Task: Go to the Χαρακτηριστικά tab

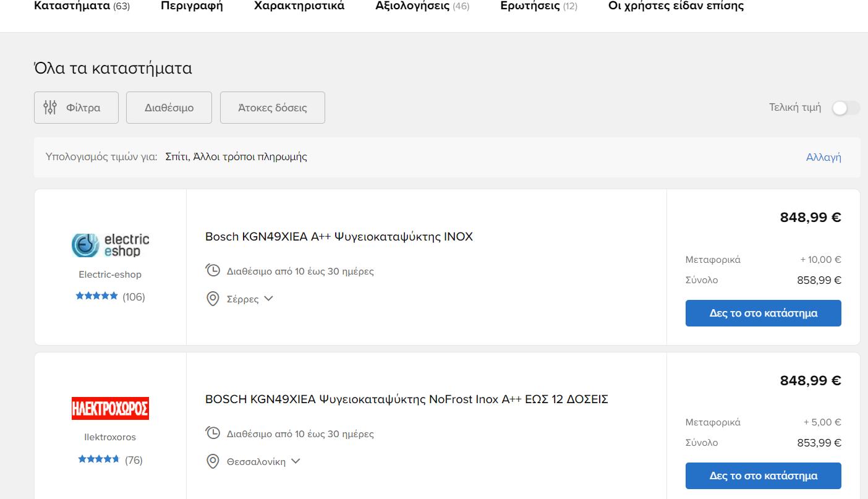Action: point(299,6)
